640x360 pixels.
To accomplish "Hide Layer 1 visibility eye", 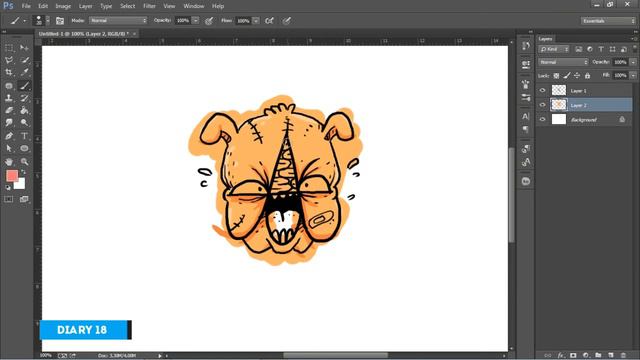I will point(542,91).
